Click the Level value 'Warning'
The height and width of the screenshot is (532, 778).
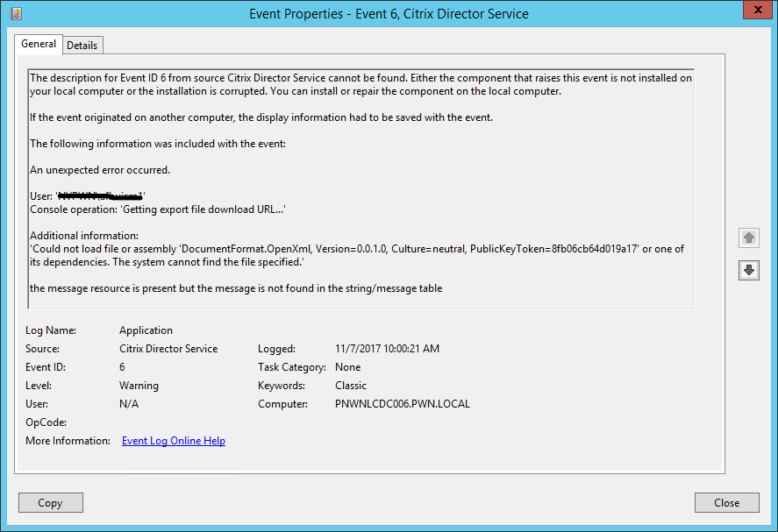[x=139, y=386]
